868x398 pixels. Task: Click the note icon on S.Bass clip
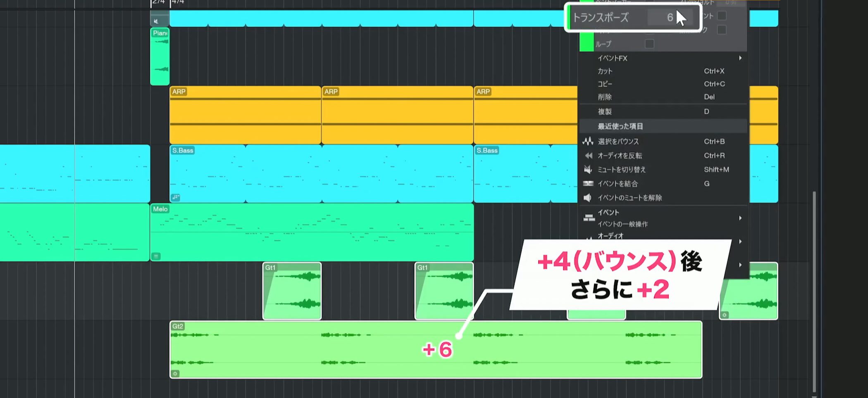click(x=175, y=197)
